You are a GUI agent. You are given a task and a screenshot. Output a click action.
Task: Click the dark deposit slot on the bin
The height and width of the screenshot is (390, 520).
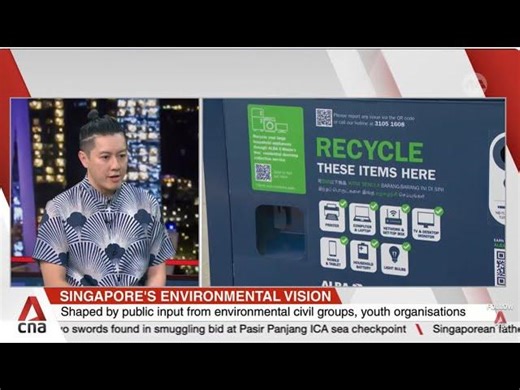click(x=280, y=231)
